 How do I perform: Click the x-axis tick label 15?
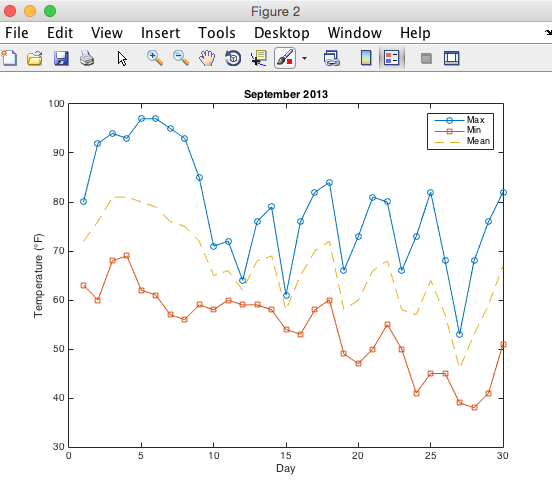click(286, 455)
